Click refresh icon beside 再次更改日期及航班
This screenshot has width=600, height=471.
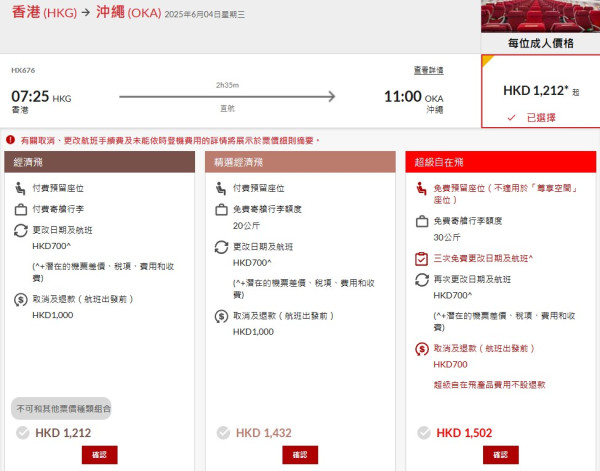(x=422, y=280)
